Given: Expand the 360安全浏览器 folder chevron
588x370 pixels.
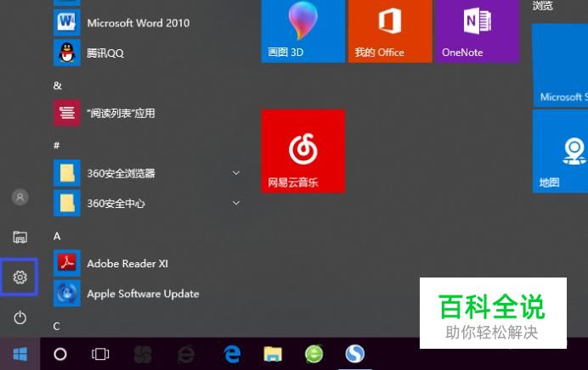Looking at the screenshot, I should (236, 173).
